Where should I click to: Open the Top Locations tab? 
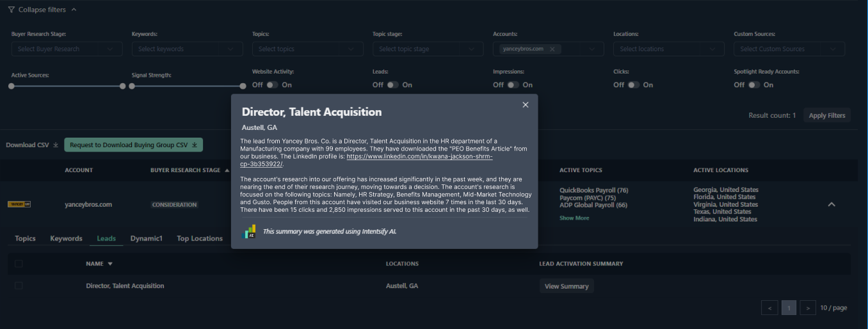(x=199, y=239)
